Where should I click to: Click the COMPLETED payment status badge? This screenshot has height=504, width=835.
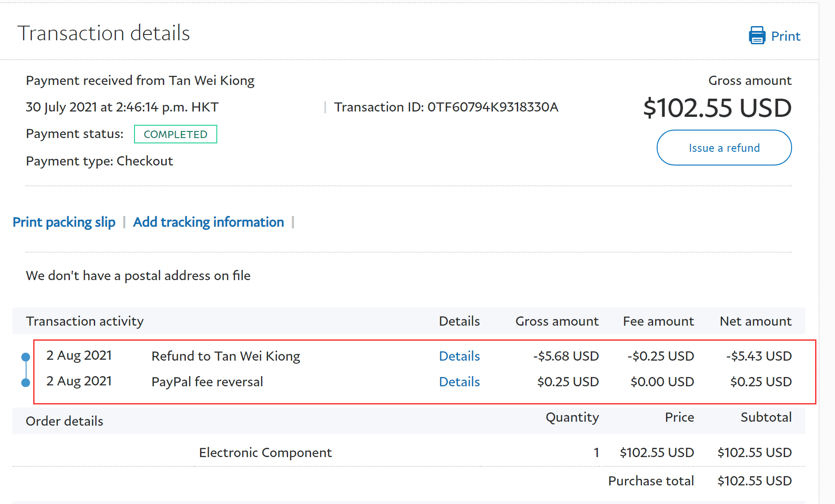[x=175, y=135]
